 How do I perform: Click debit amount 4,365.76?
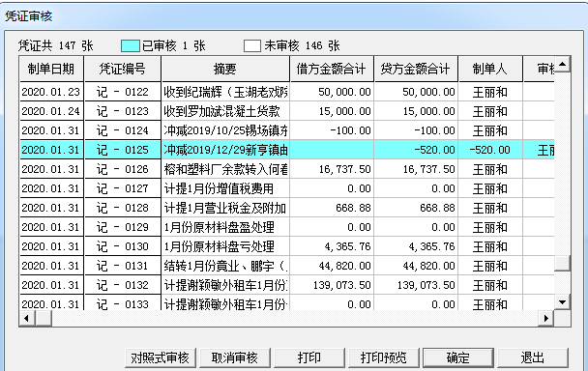[332, 246]
